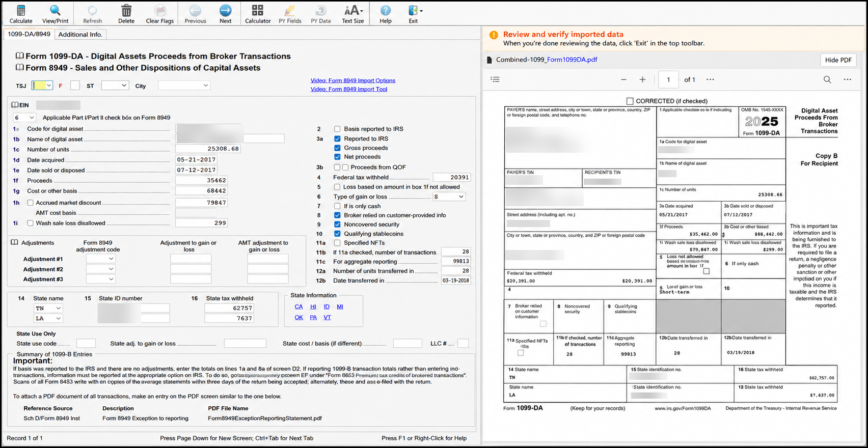Open Adjustment #1 code dropdown
The width and height of the screenshot is (868, 448).
101,259
